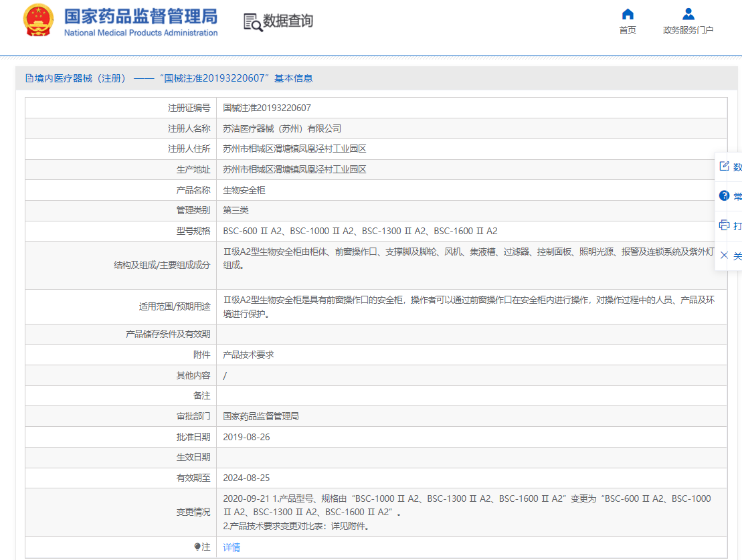Click the 结构及组成 description text
Screen dimensions: 742x560
pyautogui.click(x=468, y=258)
